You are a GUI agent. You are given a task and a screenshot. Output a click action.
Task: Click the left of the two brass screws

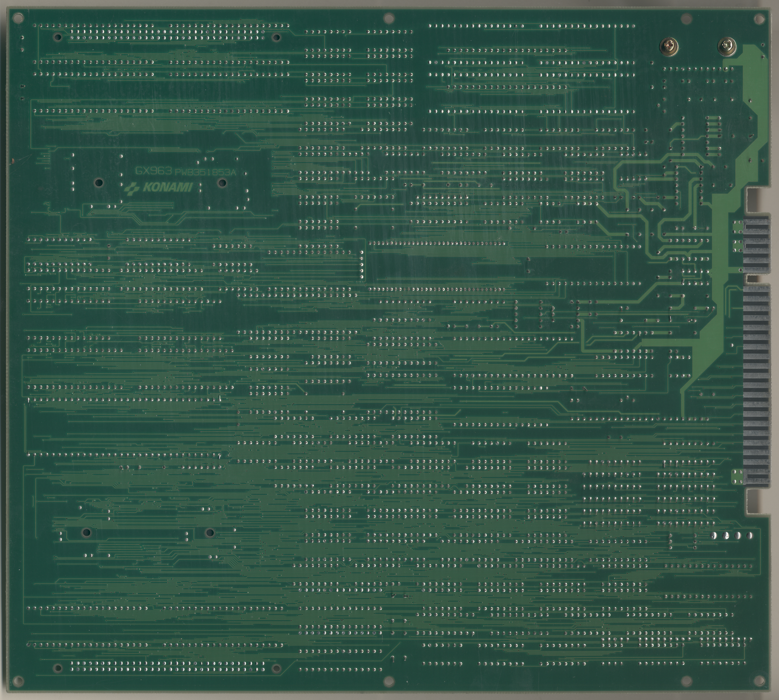(669, 47)
